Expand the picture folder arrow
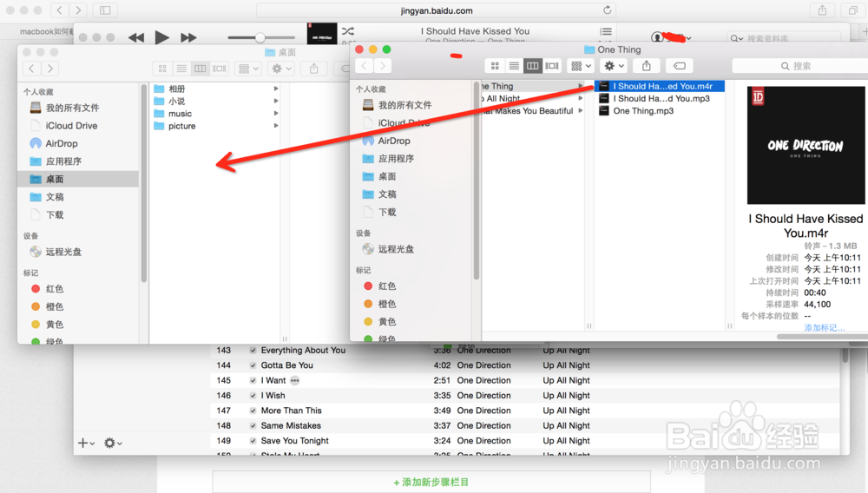This screenshot has height=493, width=868. click(276, 126)
